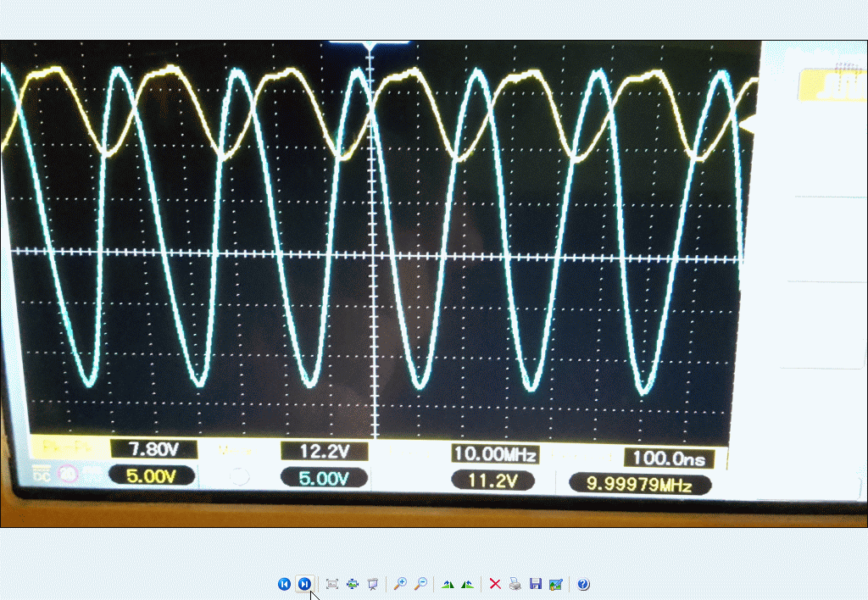Click the 12.2V measurement readout
868x600 pixels.
[324, 451]
